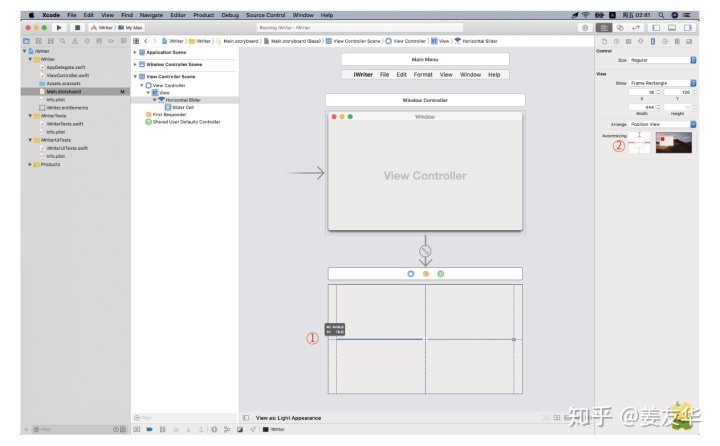Open the Product menu

tap(203, 15)
